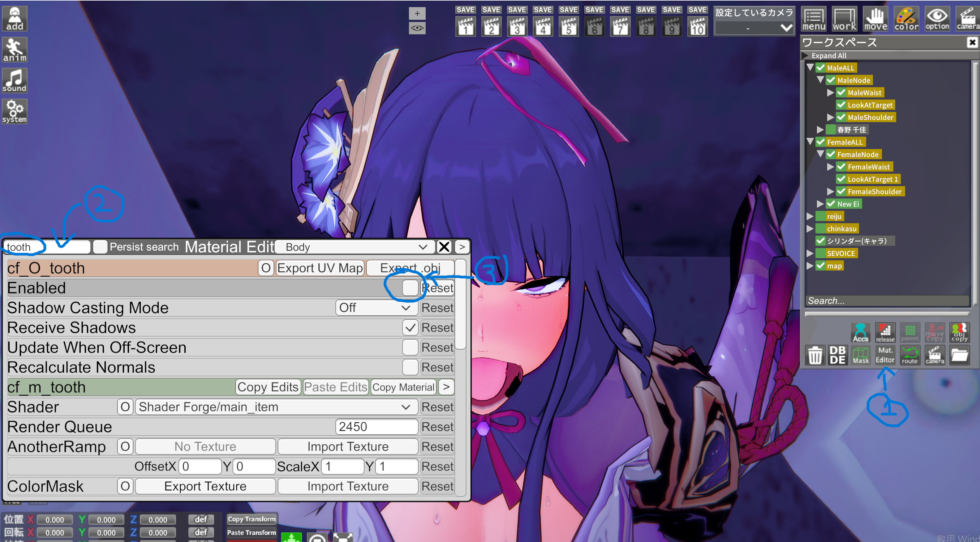Open the Mat. Editor icon
This screenshot has width=980, height=542.
[885, 355]
